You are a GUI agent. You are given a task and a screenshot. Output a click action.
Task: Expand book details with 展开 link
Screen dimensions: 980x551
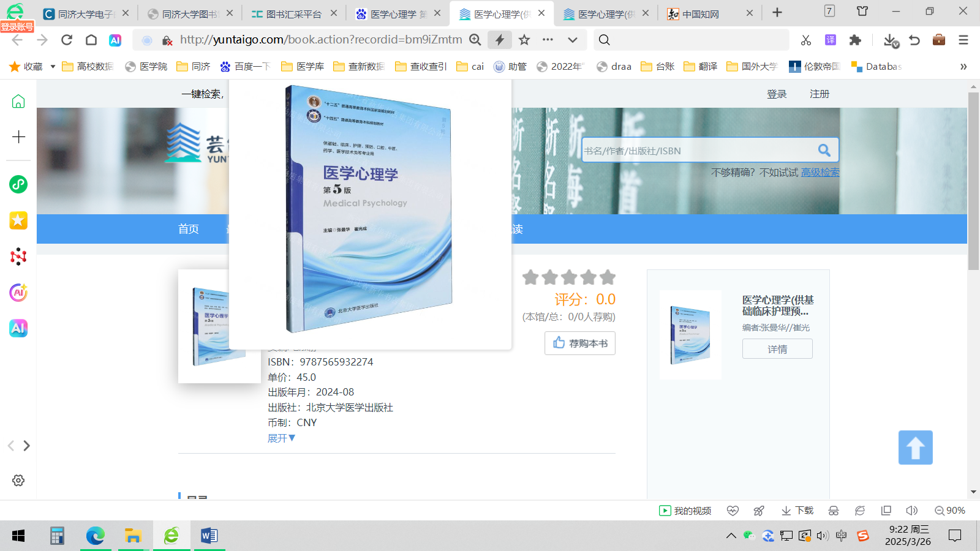point(281,438)
